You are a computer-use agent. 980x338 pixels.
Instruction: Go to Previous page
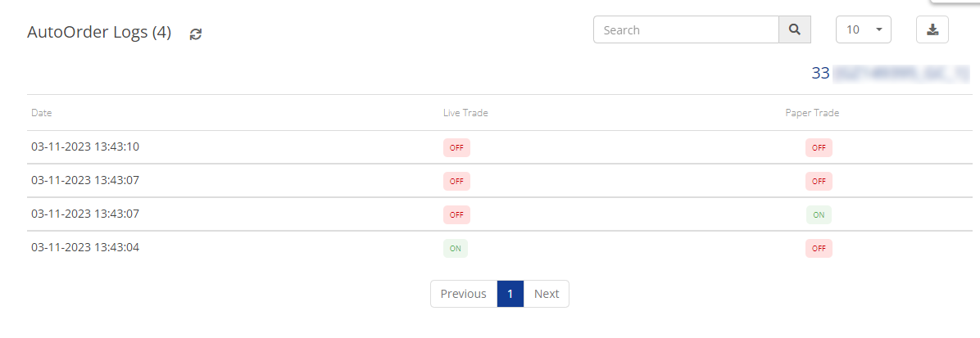click(463, 294)
